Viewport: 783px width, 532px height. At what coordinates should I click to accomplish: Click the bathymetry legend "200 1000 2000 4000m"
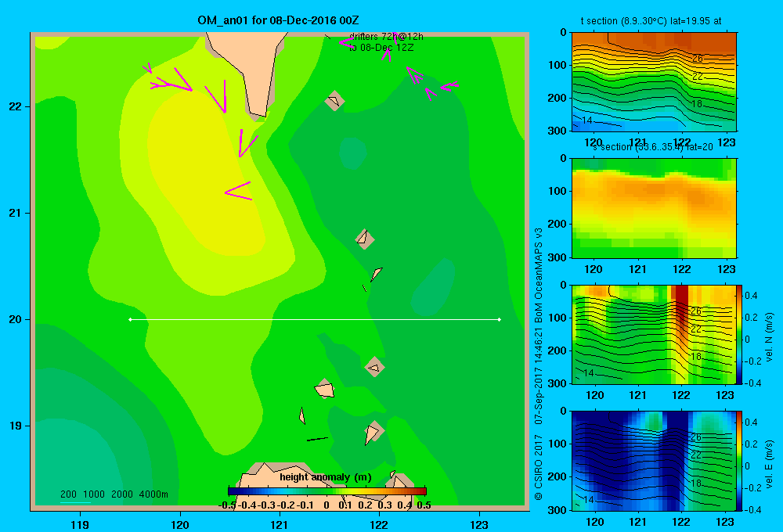click(114, 494)
